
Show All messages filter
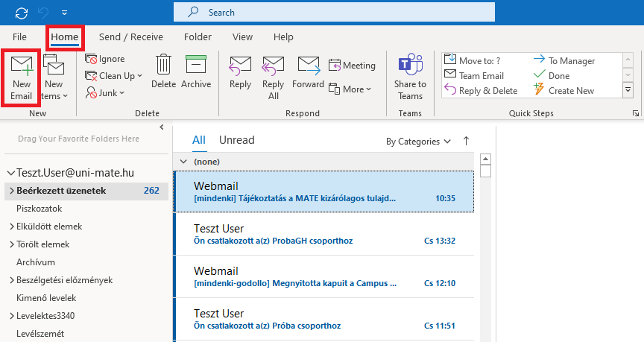(199, 140)
